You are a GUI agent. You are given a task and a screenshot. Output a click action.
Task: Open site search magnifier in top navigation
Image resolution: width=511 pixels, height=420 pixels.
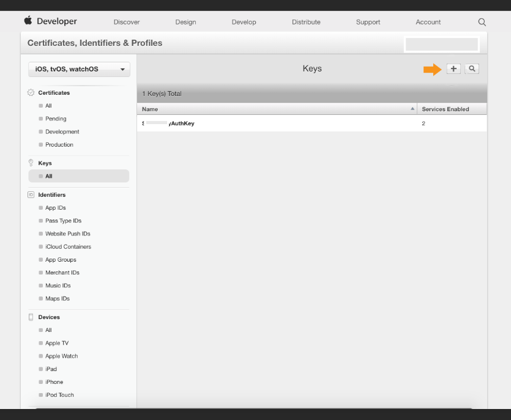[482, 22]
